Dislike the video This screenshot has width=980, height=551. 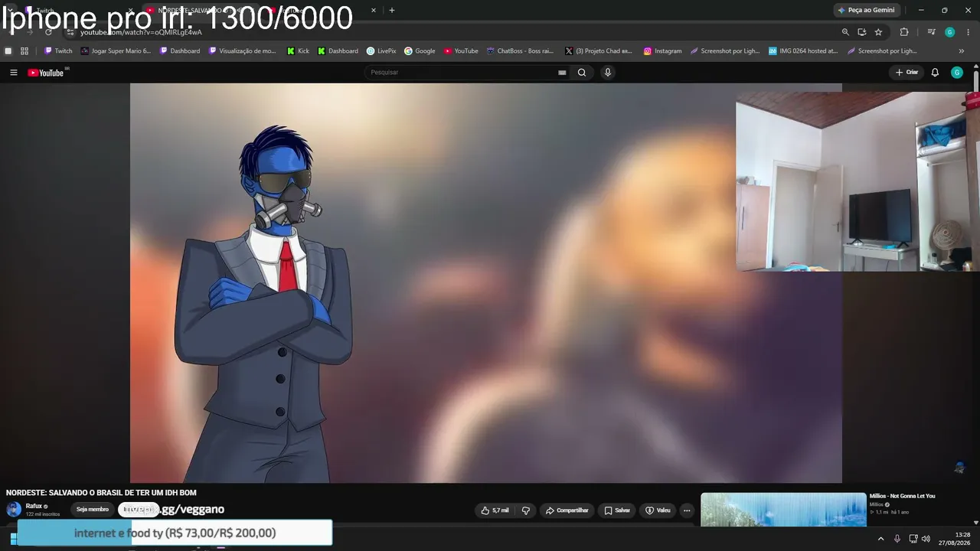point(526,510)
